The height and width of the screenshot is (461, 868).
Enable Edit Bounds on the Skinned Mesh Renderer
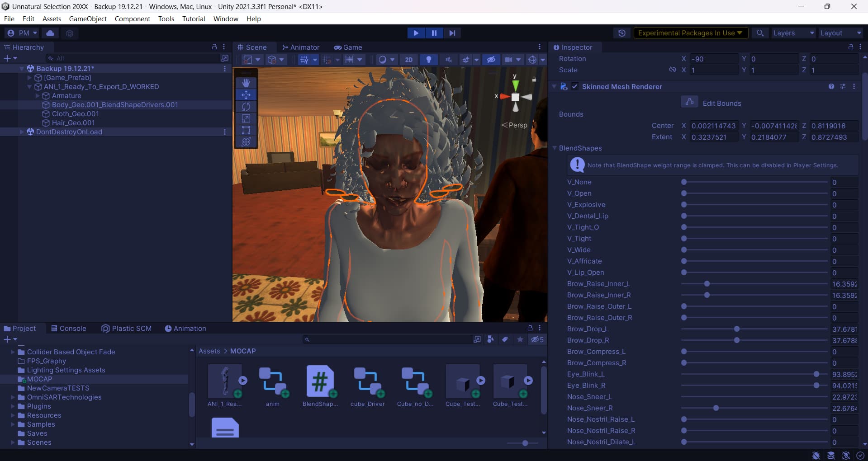click(689, 102)
